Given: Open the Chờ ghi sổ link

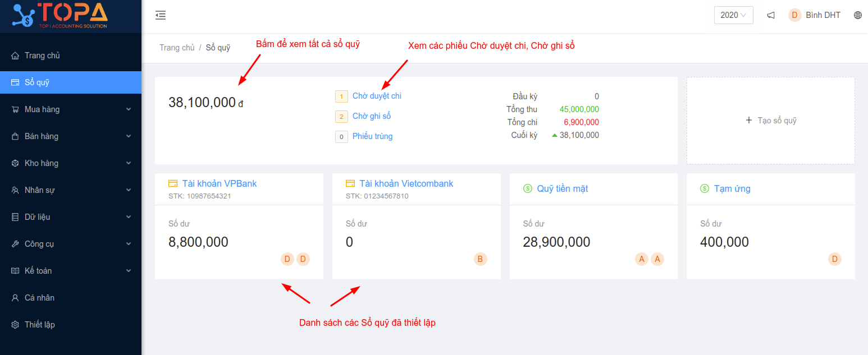Looking at the screenshot, I should (371, 116).
